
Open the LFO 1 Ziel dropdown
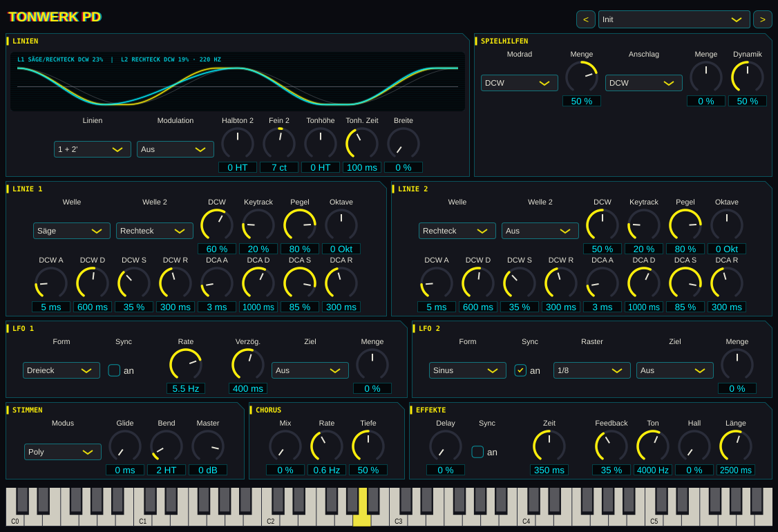pyautogui.click(x=310, y=370)
